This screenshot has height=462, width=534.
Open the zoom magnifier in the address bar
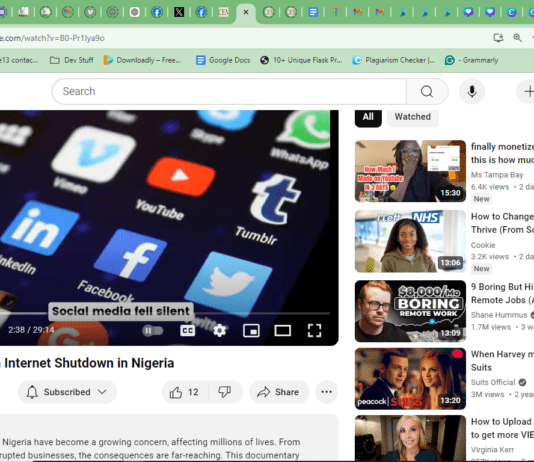[x=518, y=38]
